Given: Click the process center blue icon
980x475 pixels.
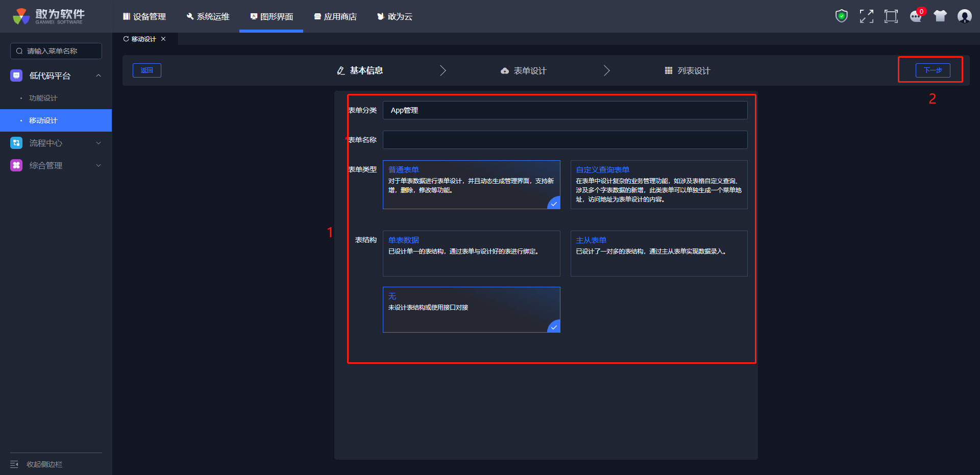Looking at the screenshot, I should pyautogui.click(x=16, y=143).
